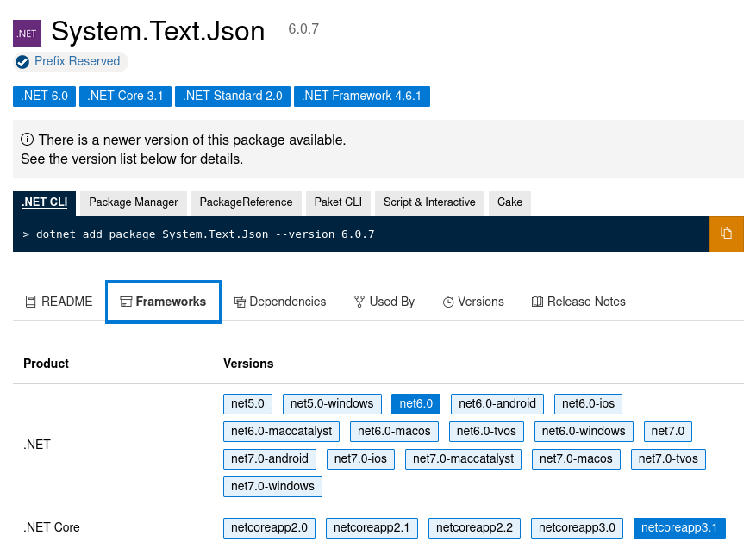Click the System.Text.Json package title
Screen dimensions: 756x548
coord(158,32)
